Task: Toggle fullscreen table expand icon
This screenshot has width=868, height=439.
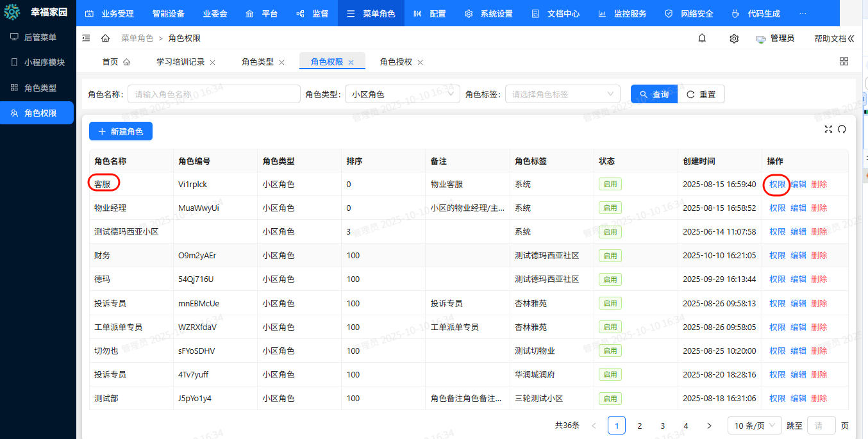Action: point(828,129)
